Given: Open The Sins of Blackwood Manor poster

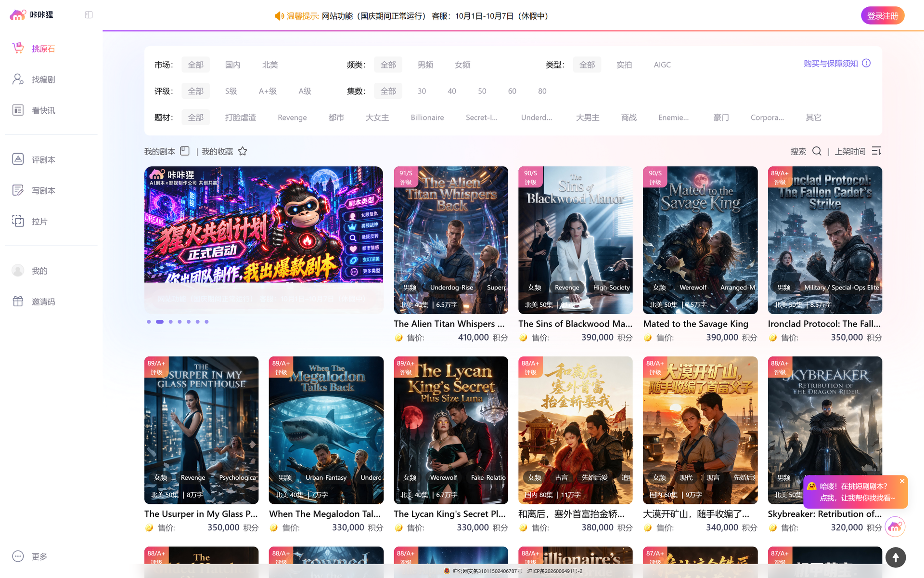Looking at the screenshot, I should click(575, 240).
